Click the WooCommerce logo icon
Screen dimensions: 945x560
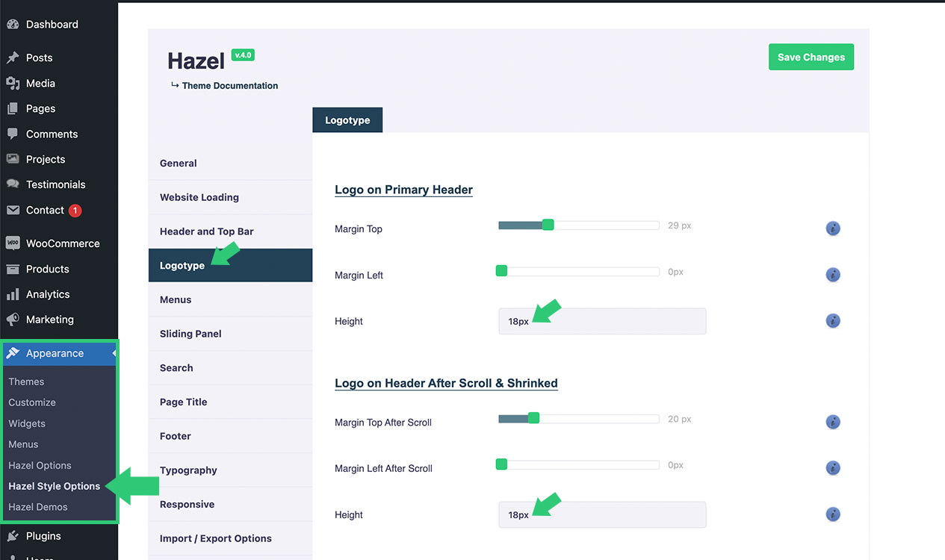[x=13, y=243]
